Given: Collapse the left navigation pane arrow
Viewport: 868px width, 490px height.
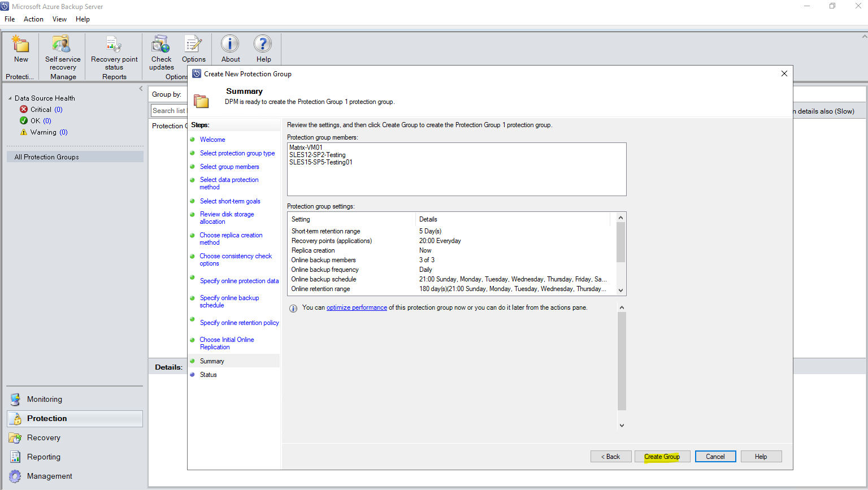Looking at the screenshot, I should [141, 89].
